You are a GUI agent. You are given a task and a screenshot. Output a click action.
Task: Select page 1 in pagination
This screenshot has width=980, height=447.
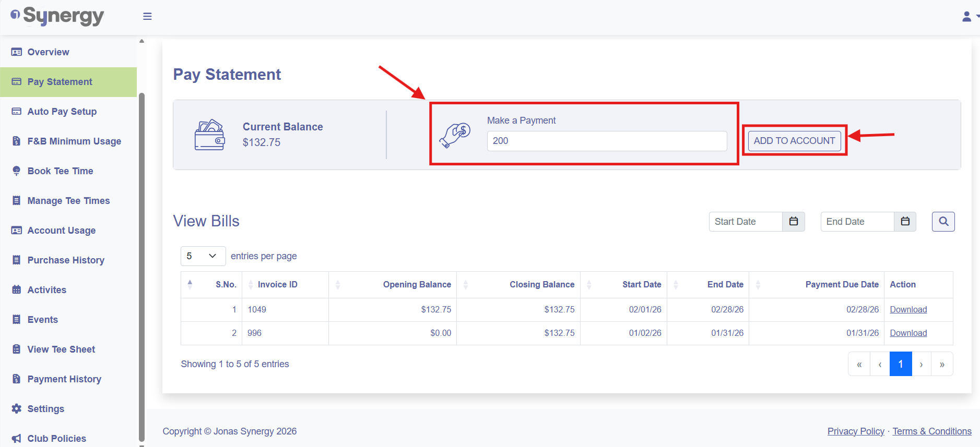900,365
